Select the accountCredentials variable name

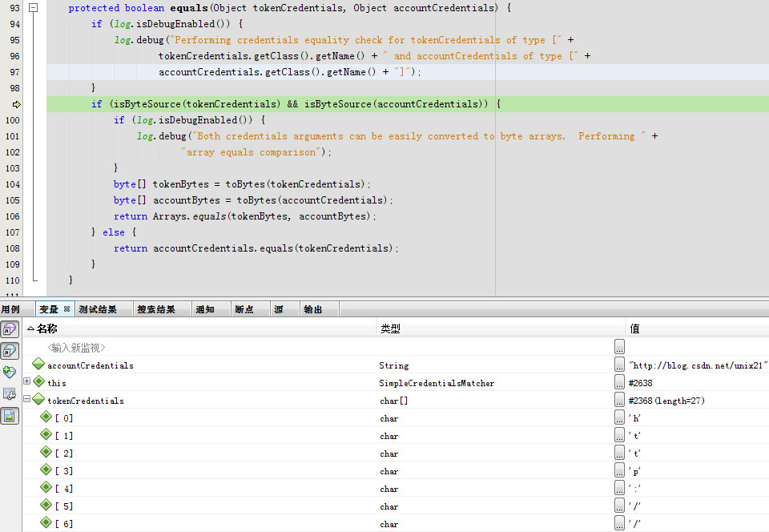coord(91,366)
